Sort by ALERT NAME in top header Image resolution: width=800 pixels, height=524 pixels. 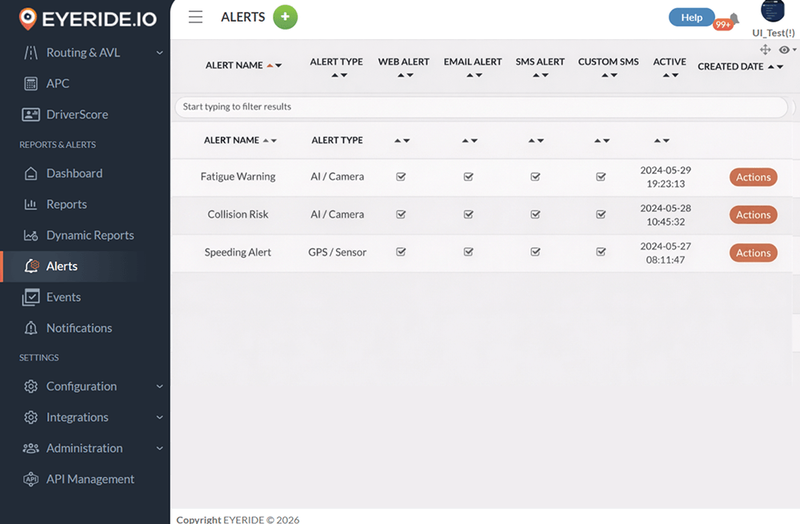click(x=243, y=65)
